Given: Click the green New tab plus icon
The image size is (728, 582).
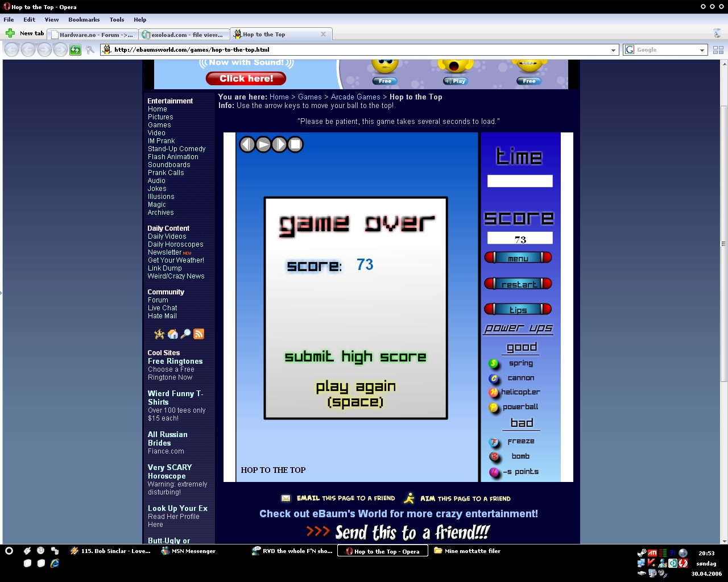Looking at the screenshot, I should [10, 34].
